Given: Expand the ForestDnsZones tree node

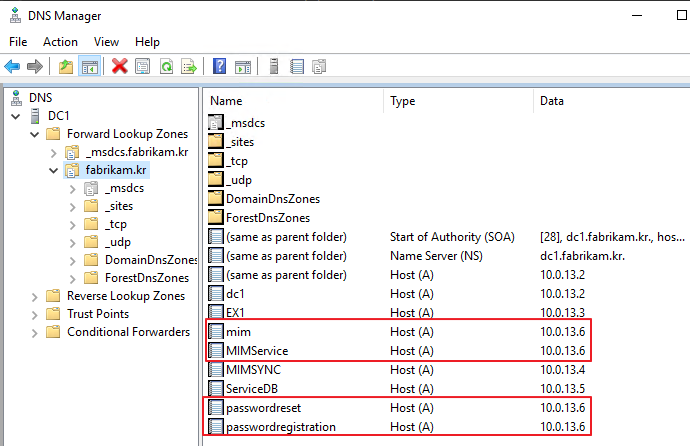Looking at the screenshot, I should (73, 279).
